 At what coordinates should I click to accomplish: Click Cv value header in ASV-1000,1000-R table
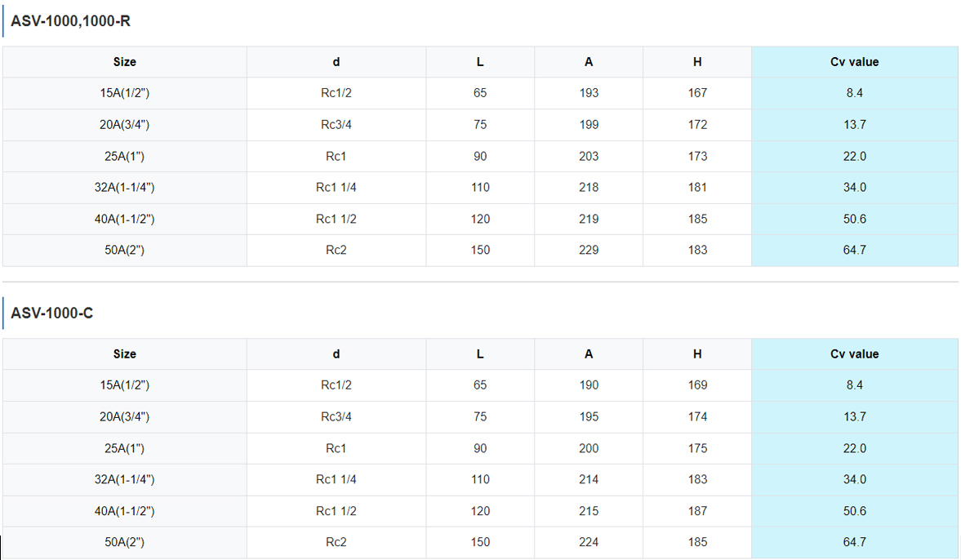click(854, 62)
